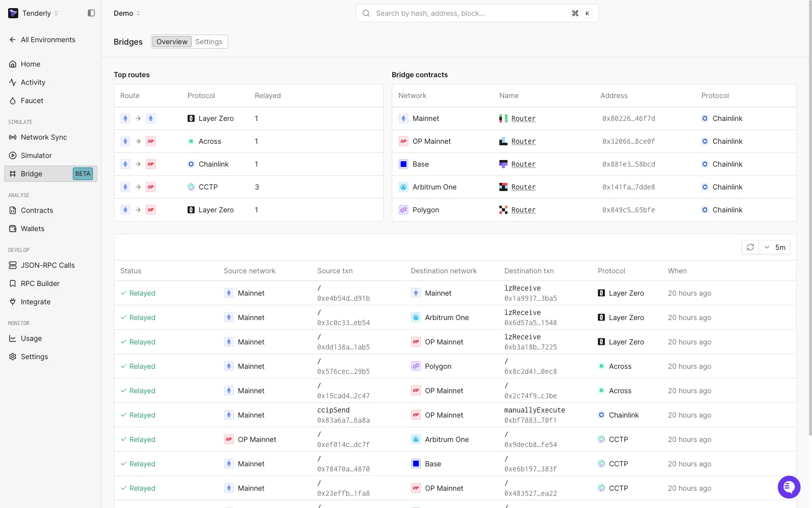Open the Arbitrum One Router link
The image size is (812, 508).
(x=523, y=187)
